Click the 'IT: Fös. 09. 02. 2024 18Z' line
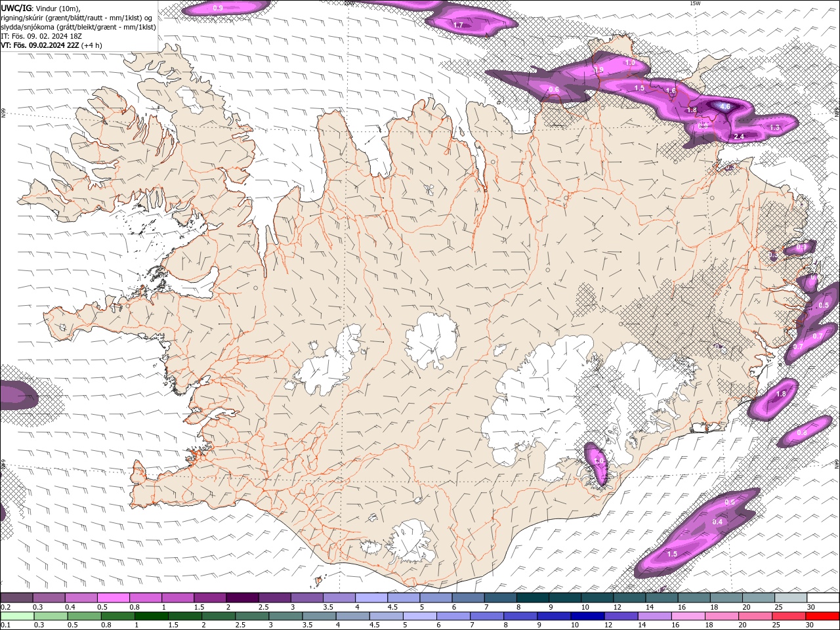This screenshot has height=630, width=840. point(40,36)
